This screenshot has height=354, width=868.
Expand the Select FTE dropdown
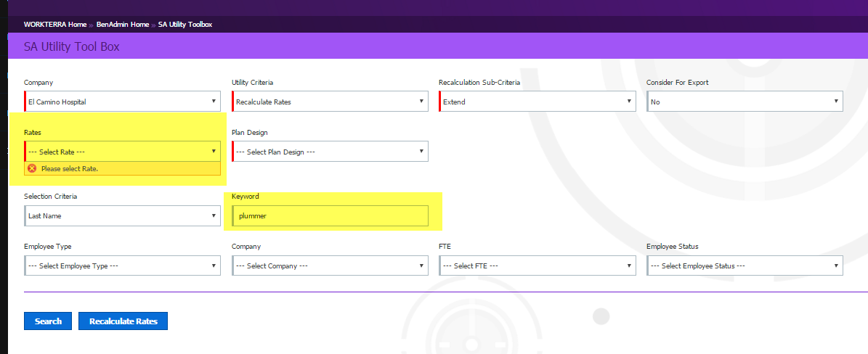point(537,266)
